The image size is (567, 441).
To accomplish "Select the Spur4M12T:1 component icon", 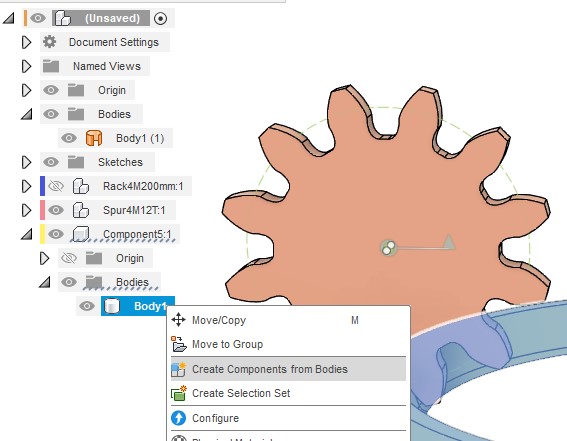I will tap(81, 210).
